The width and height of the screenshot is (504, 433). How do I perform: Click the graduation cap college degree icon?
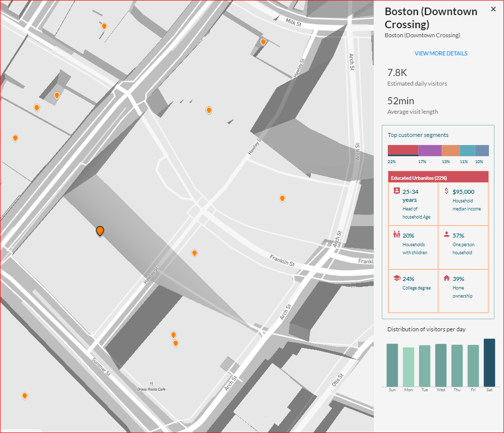[x=396, y=278]
